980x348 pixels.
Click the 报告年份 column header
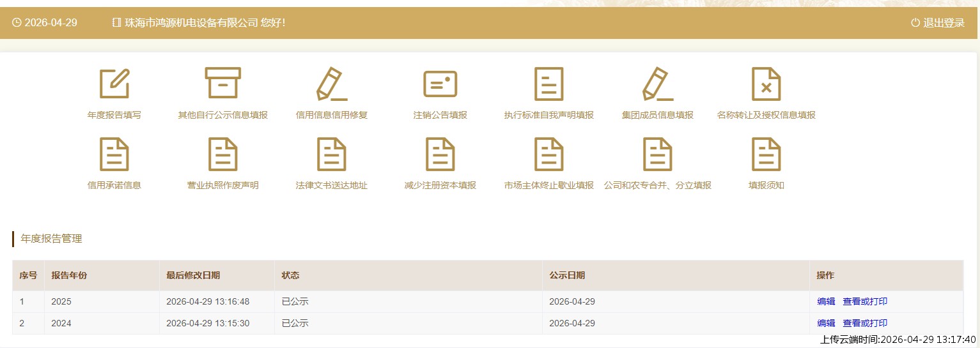point(69,275)
